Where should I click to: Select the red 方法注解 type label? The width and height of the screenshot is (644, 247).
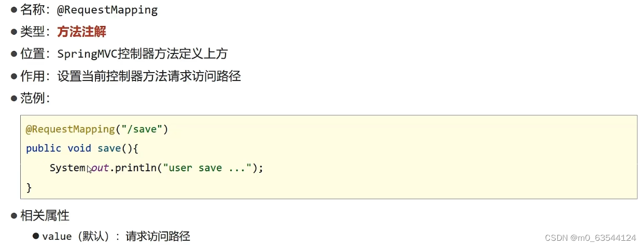(81, 32)
